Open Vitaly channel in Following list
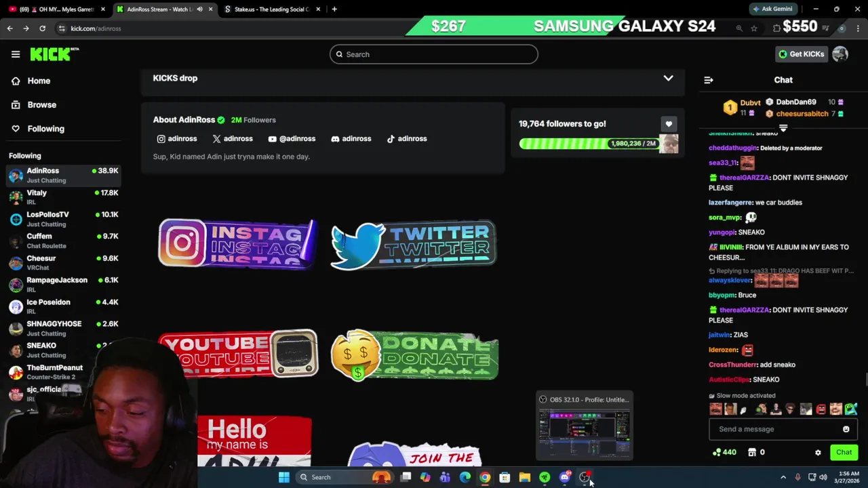 point(64,197)
